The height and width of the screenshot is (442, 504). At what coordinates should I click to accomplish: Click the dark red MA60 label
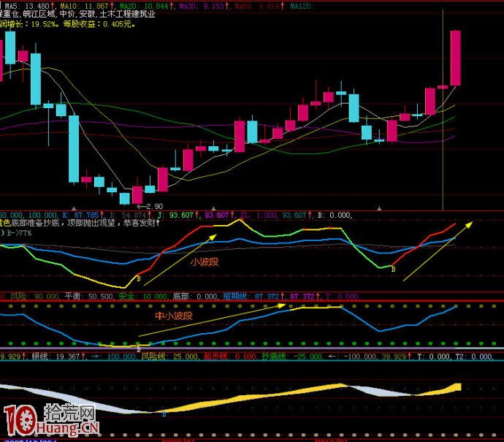[260, 6]
